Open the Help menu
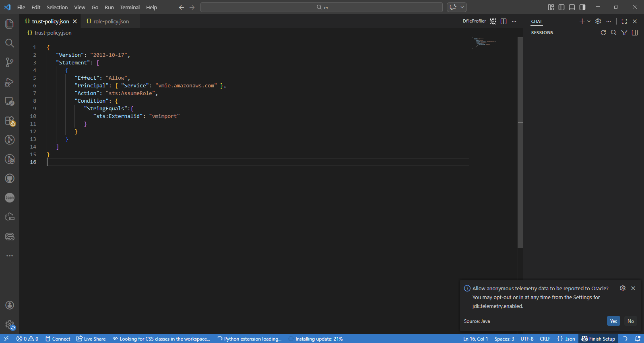Image resolution: width=644 pixels, height=343 pixels. pos(151,7)
